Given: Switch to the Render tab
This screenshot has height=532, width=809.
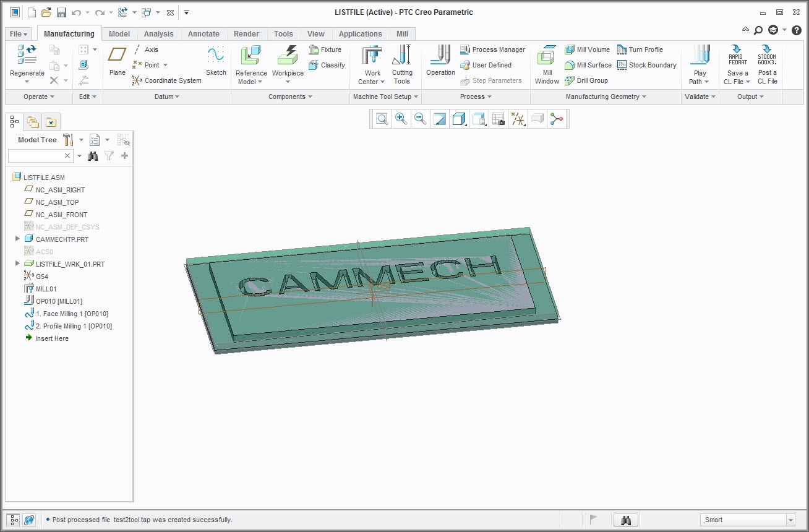Looking at the screenshot, I should 246,34.
